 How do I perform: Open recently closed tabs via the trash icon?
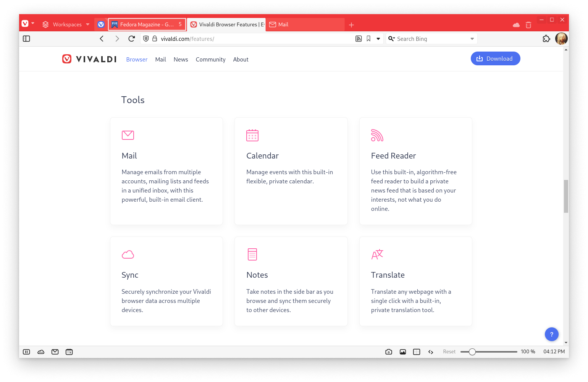pos(528,24)
